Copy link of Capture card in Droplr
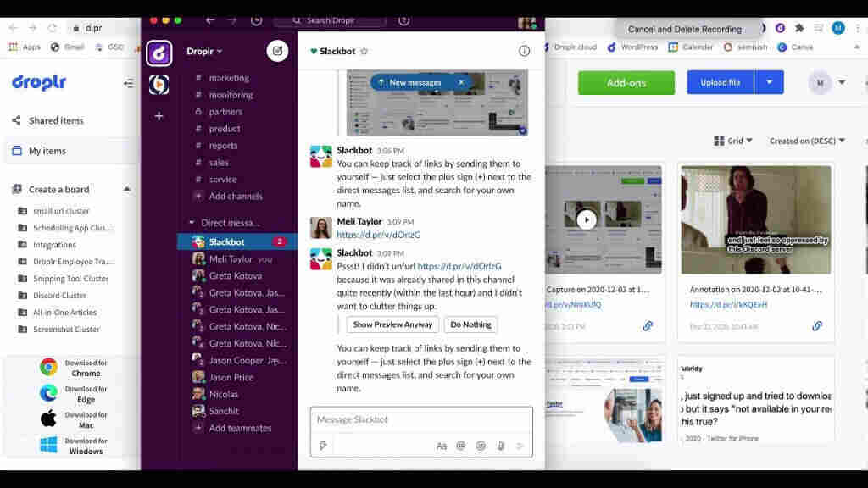Image resolution: width=868 pixels, height=488 pixels. tap(648, 326)
